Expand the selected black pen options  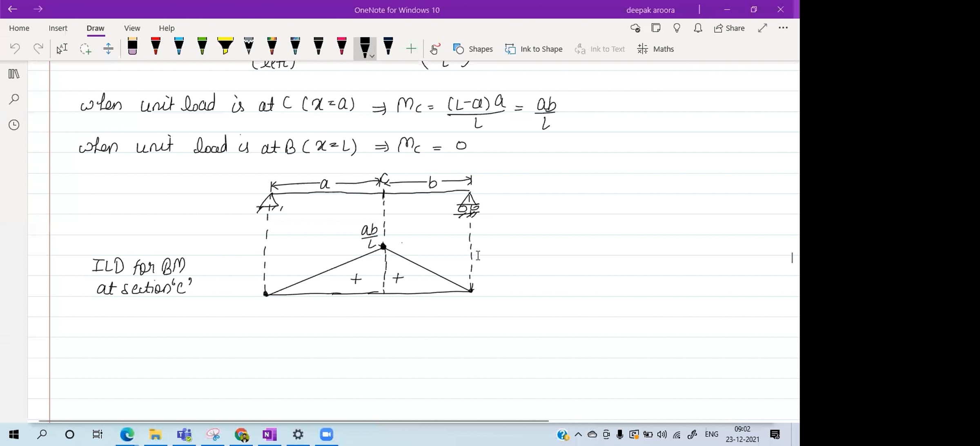coord(372,56)
